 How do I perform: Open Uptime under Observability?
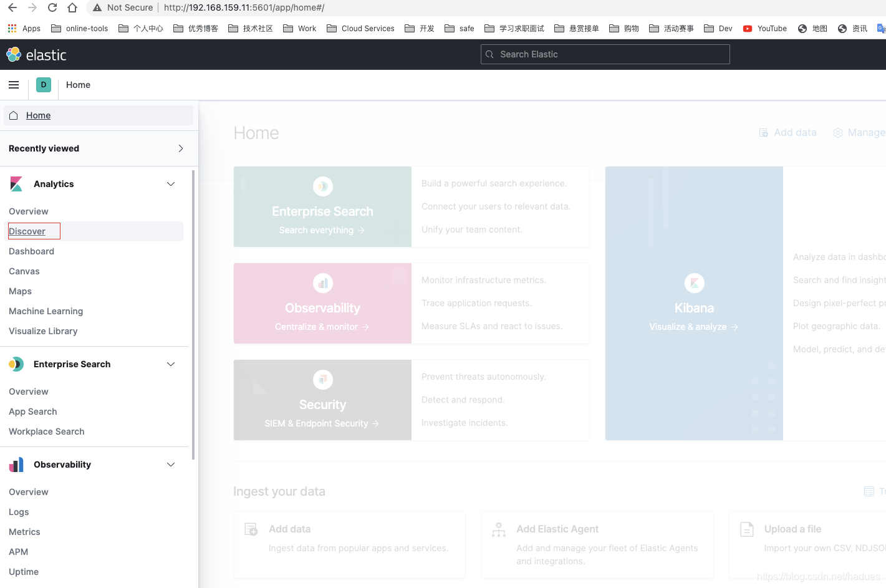click(x=24, y=572)
